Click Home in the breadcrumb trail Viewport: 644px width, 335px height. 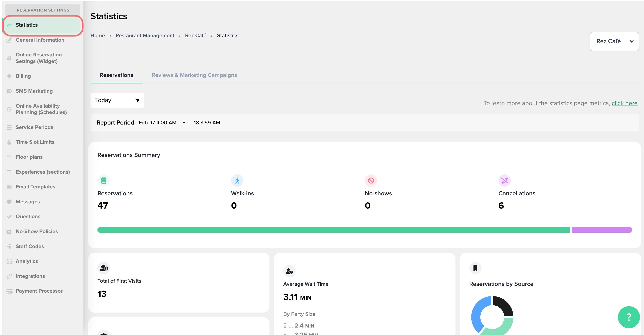(97, 35)
